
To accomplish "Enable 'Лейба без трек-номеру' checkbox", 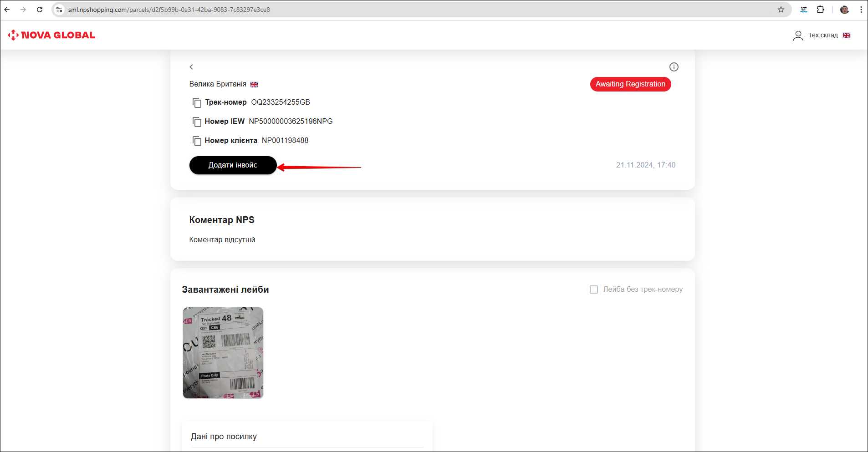I will click(x=594, y=289).
